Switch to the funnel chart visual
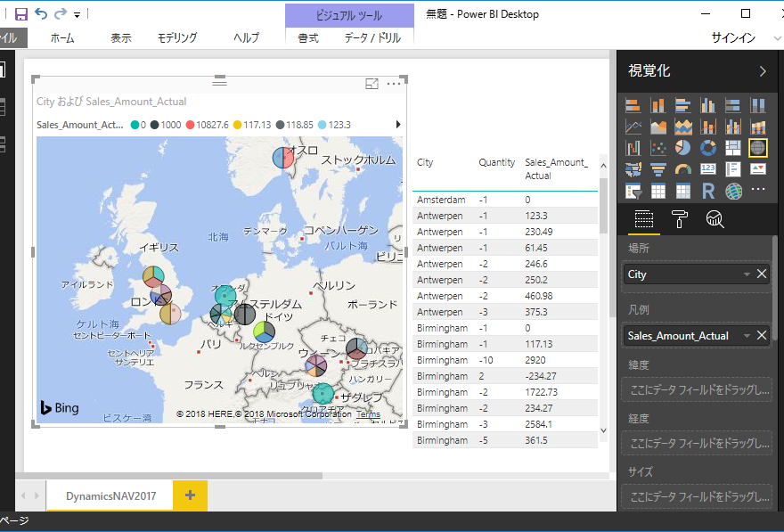 pyautogui.click(x=658, y=169)
